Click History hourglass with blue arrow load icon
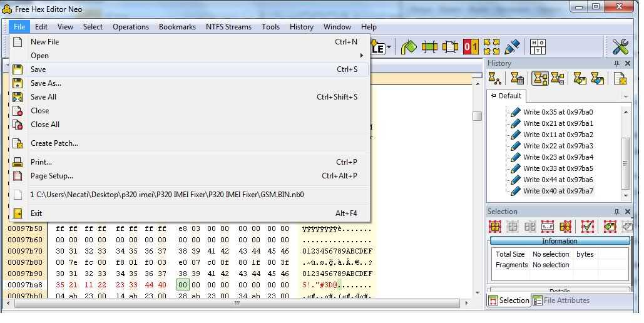 coord(598,78)
